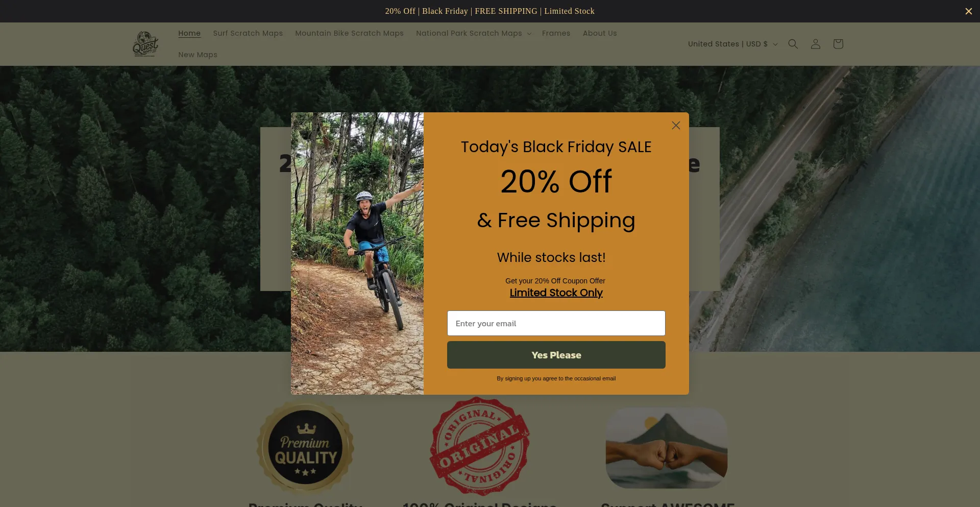Click the Yes Please button

(x=556, y=355)
